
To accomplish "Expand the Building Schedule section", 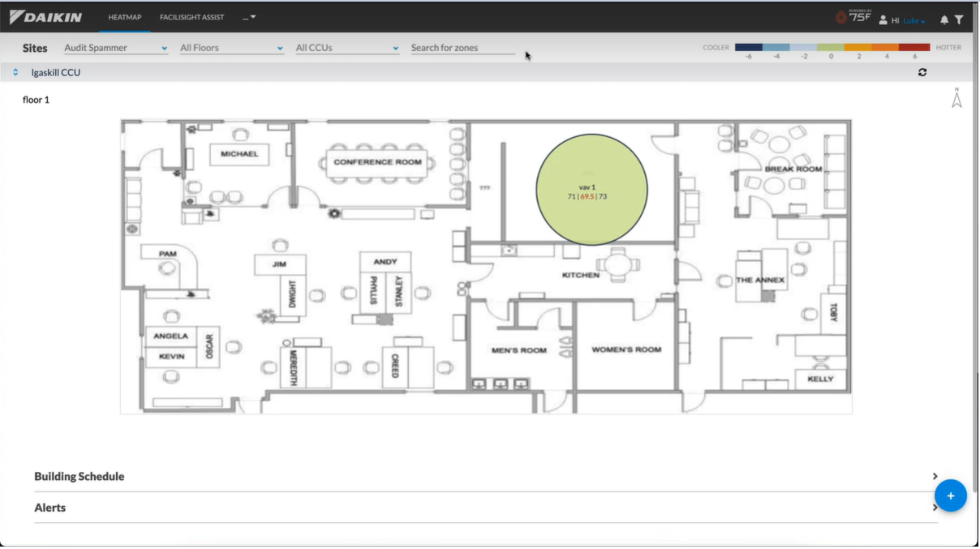I will tap(486, 477).
